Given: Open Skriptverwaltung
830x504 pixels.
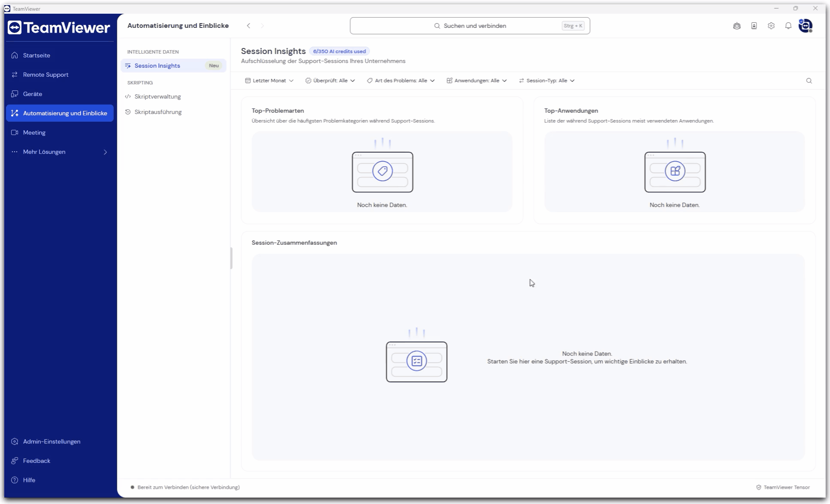Looking at the screenshot, I should pyautogui.click(x=173, y=96).
